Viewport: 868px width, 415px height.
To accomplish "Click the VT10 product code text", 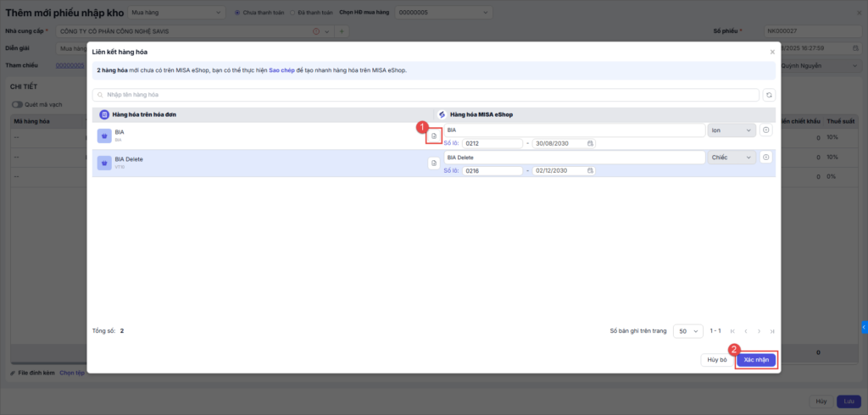I will 120,167.
